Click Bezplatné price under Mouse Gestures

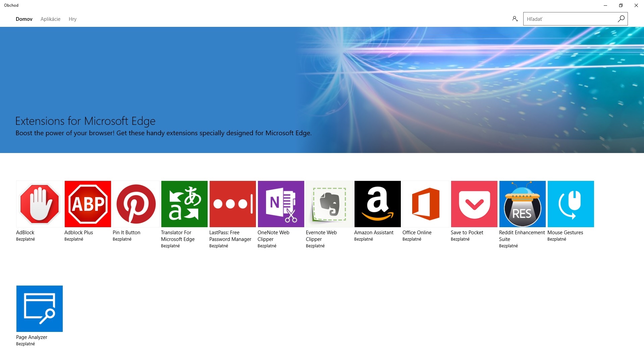(557, 239)
